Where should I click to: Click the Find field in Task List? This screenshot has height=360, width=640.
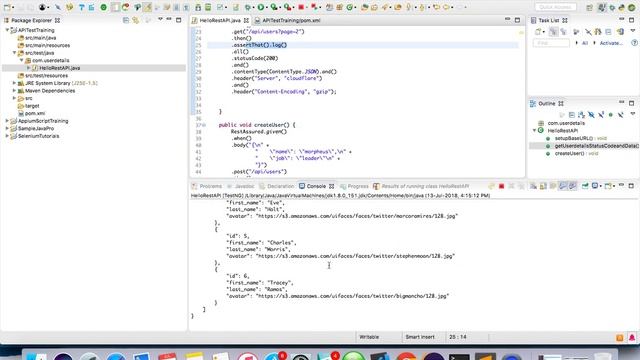pyautogui.click(x=551, y=43)
